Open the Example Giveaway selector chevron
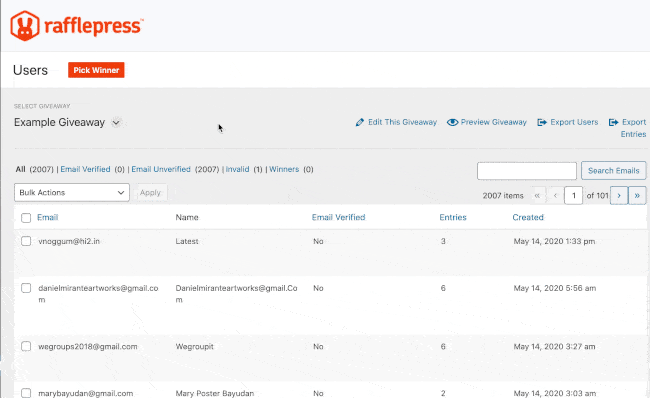 pos(116,123)
